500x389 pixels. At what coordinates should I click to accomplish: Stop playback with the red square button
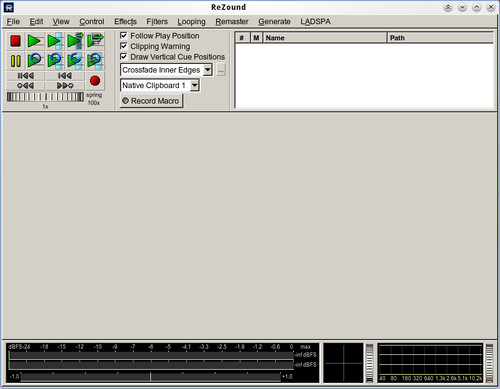pos(15,41)
